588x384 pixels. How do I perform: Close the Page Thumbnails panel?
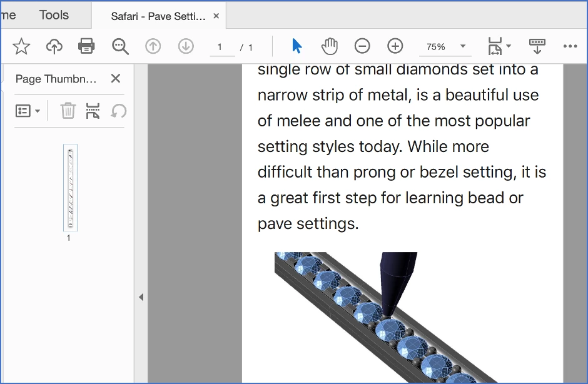116,78
